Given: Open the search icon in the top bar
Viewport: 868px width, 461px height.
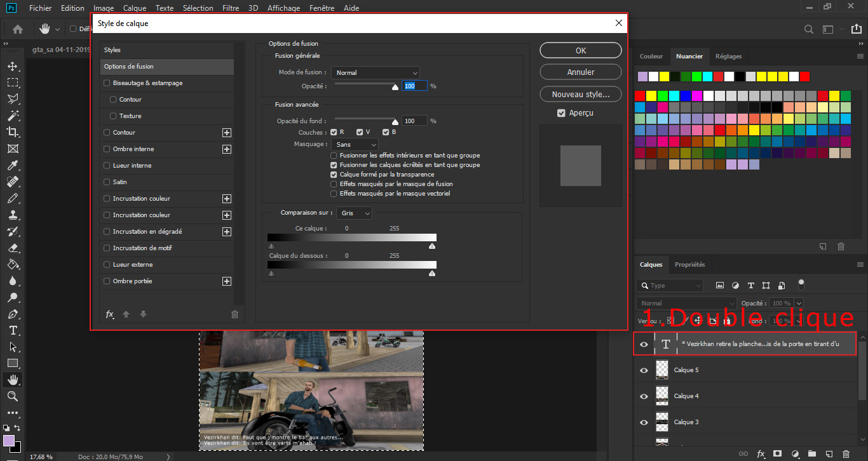Looking at the screenshot, I should pos(809,29).
